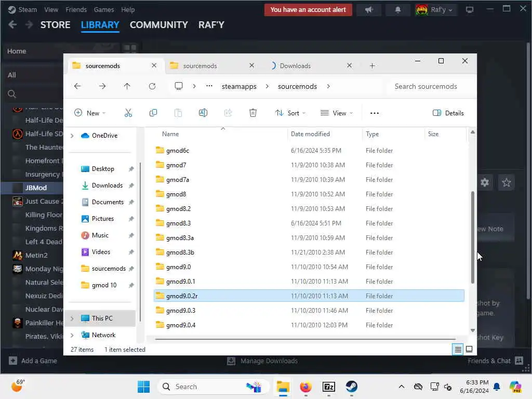
Task: Toggle the Details pane button
Action: 448,113
